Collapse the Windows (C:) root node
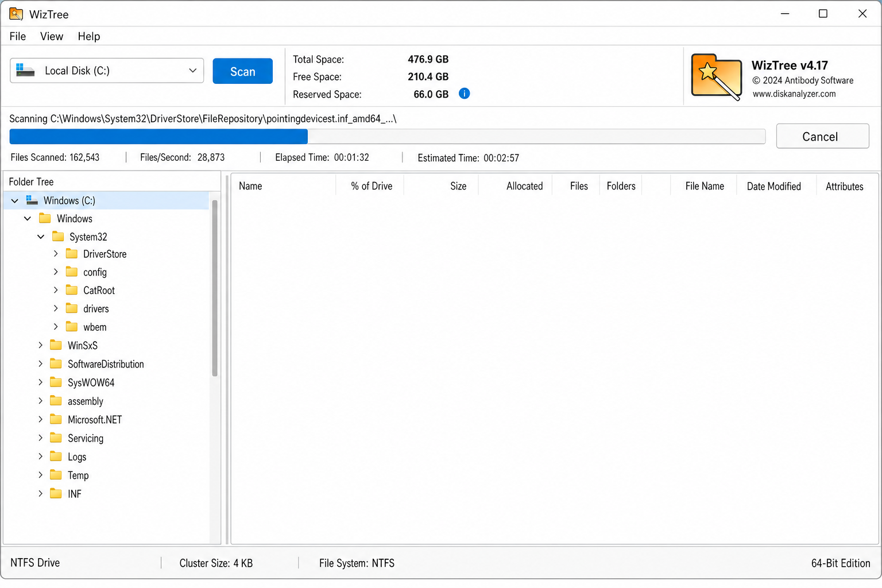Screen dimensions: 882x588 pos(15,200)
